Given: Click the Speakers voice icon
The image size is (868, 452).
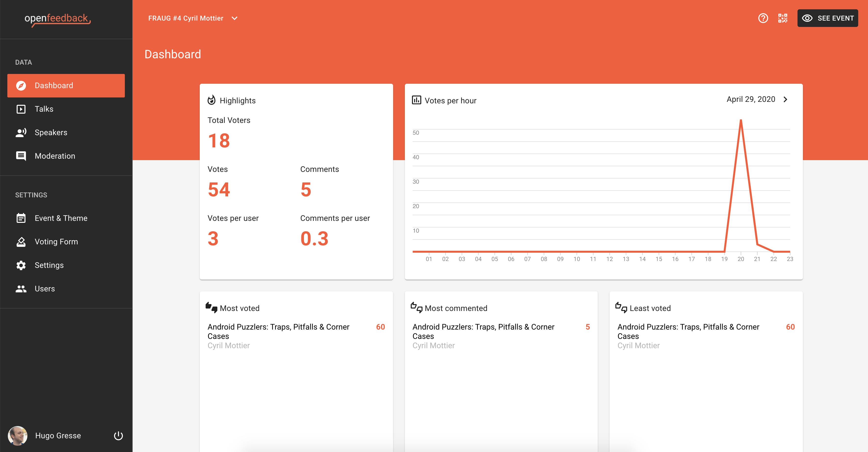Looking at the screenshot, I should pyautogui.click(x=21, y=132).
